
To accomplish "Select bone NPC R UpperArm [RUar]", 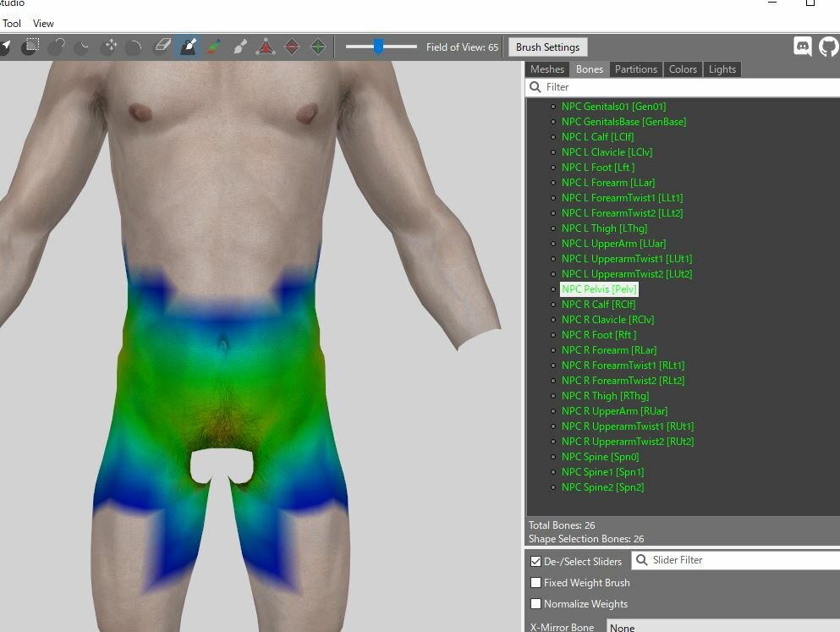I will coord(614,411).
